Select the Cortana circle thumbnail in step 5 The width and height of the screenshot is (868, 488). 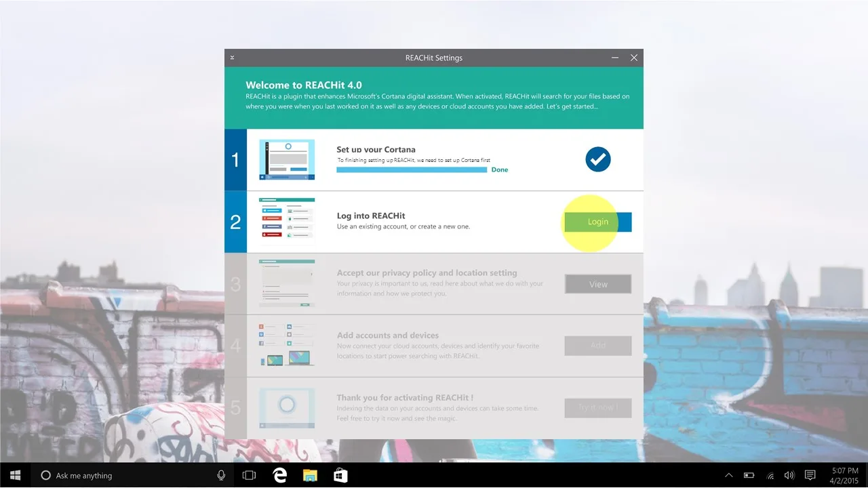(x=287, y=407)
